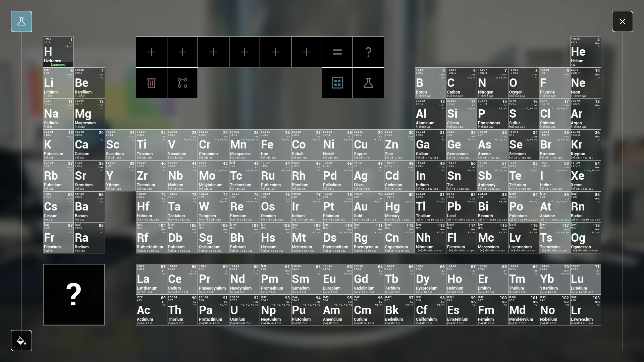The image size is (644, 362).
Task: Click the paint bucket icon
Action: (21, 341)
